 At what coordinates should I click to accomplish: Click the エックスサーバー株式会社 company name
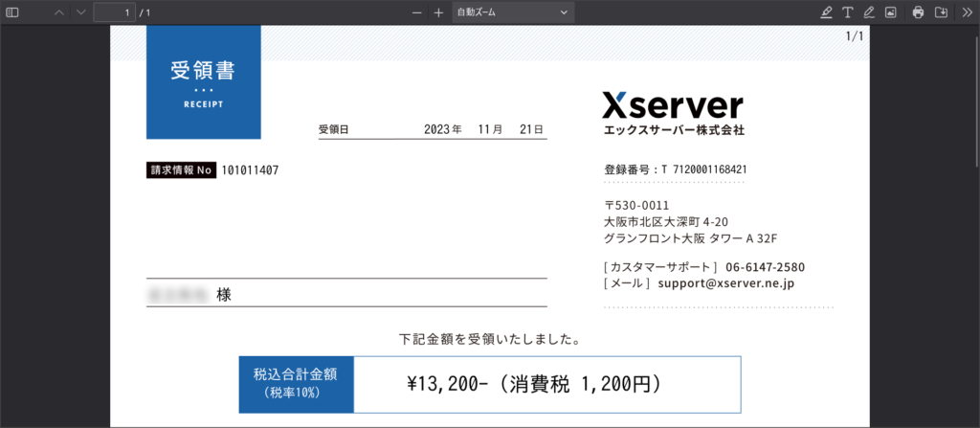tap(674, 131)
